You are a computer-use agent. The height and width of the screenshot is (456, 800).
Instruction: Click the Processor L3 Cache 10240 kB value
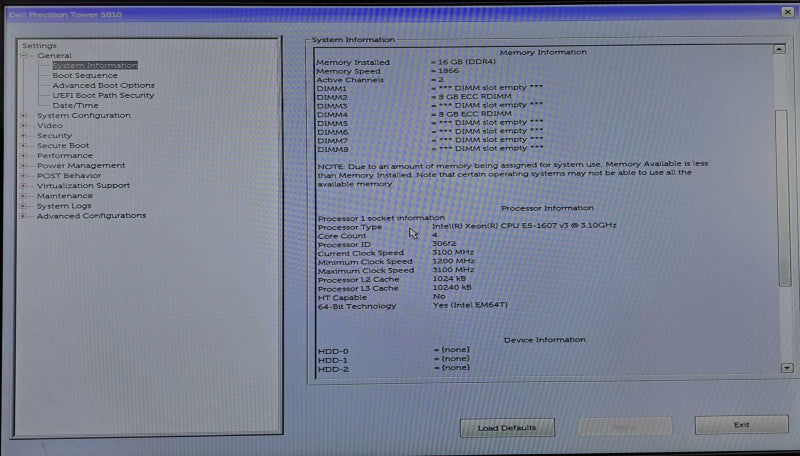(x=452, y=288)
